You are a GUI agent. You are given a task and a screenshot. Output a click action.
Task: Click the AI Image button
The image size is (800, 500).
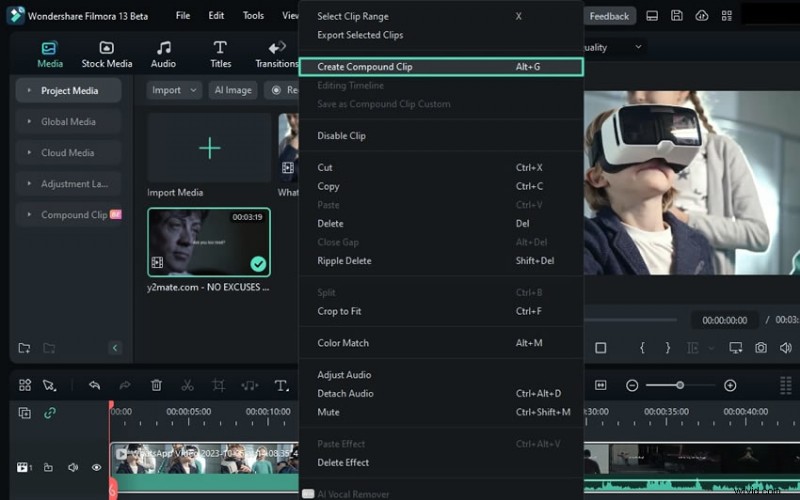tap(232, 90)
